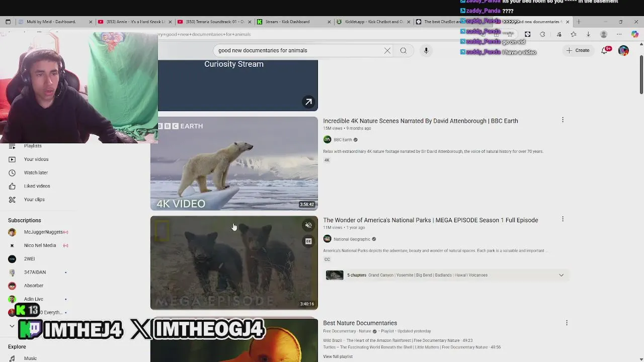Image resolution: width=644 pixels, height=362 pixels.
Task: Click inside the YouTube search field
Action: 299,50
